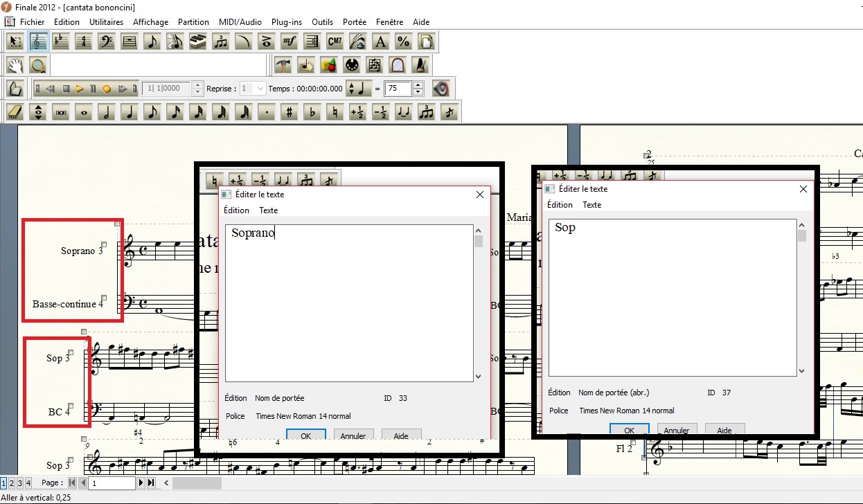The height and width of the screenshot is (504, 863).
Task: Select the Text tool with letter A
Action: tap(380, 42)
